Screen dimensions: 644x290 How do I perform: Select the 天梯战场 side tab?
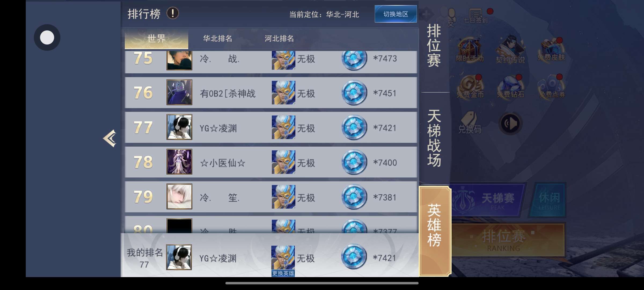[x=434, y=138]
